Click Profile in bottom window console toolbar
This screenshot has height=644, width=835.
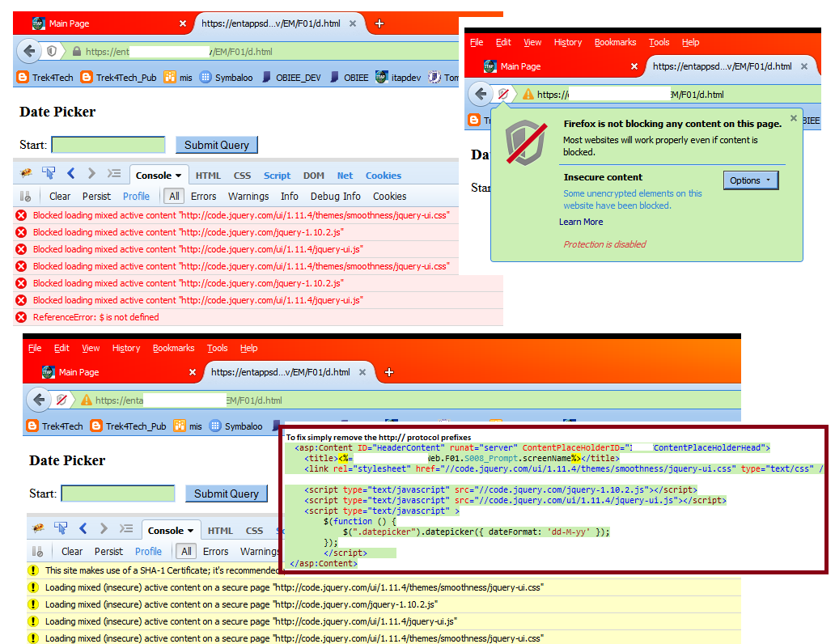148,551
